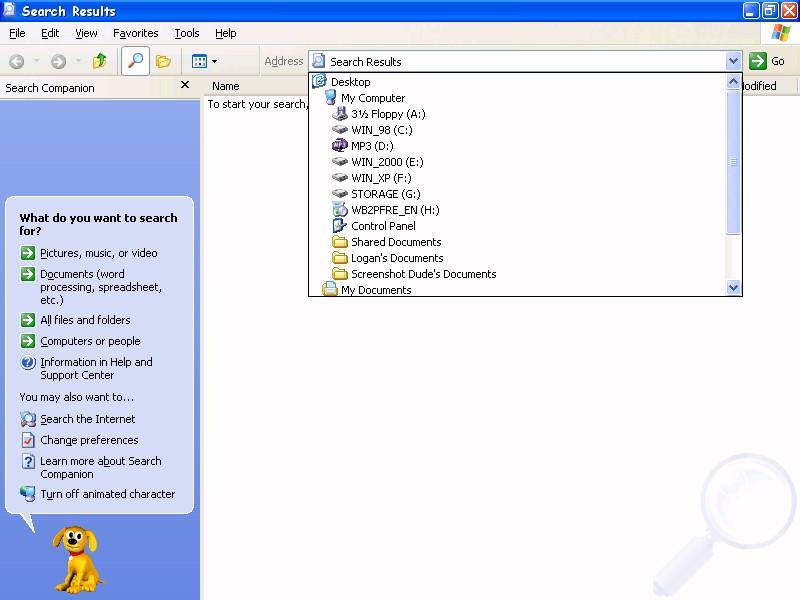Search All files and folders
The height and width of the screenshot is (600, 800).
tap(85, 320)
